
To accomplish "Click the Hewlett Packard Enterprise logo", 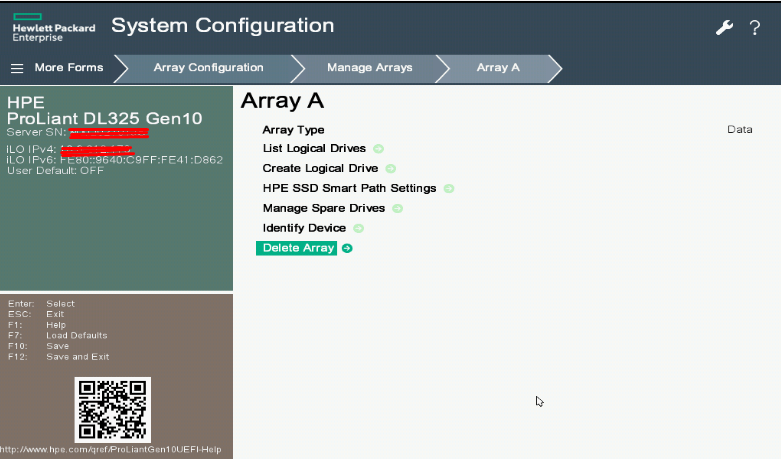I will (53, 28).
